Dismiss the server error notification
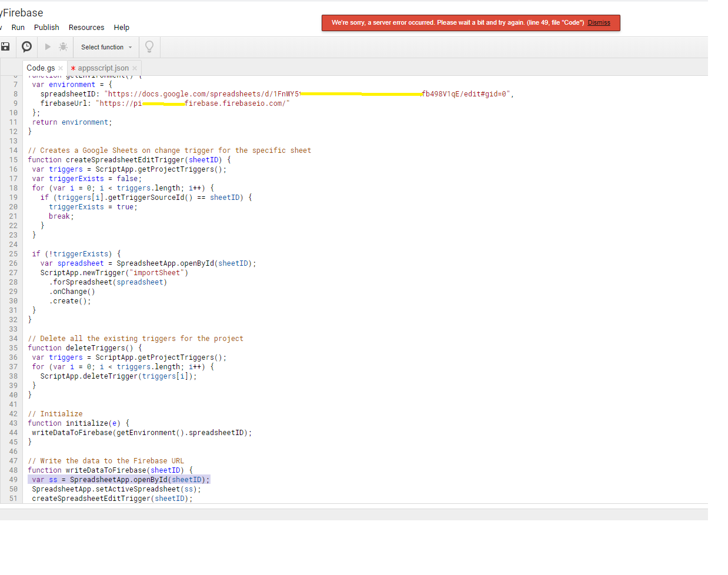 tap(599, 22)
